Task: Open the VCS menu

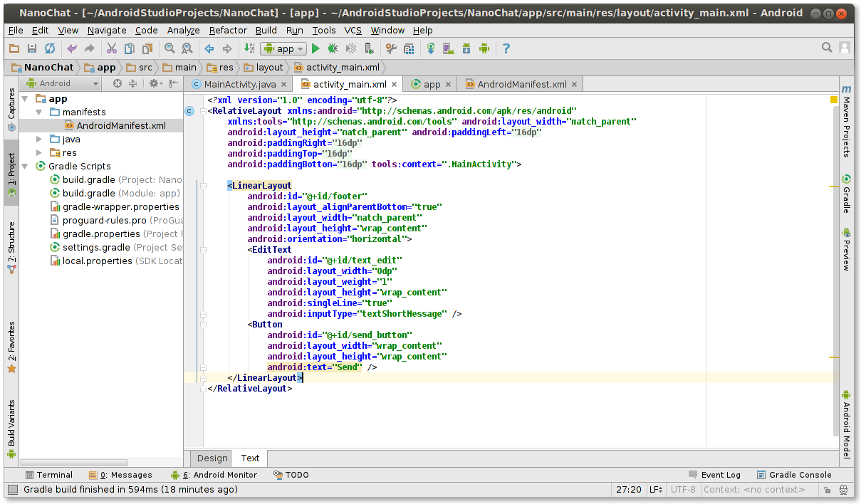Action: coord(353,30)
